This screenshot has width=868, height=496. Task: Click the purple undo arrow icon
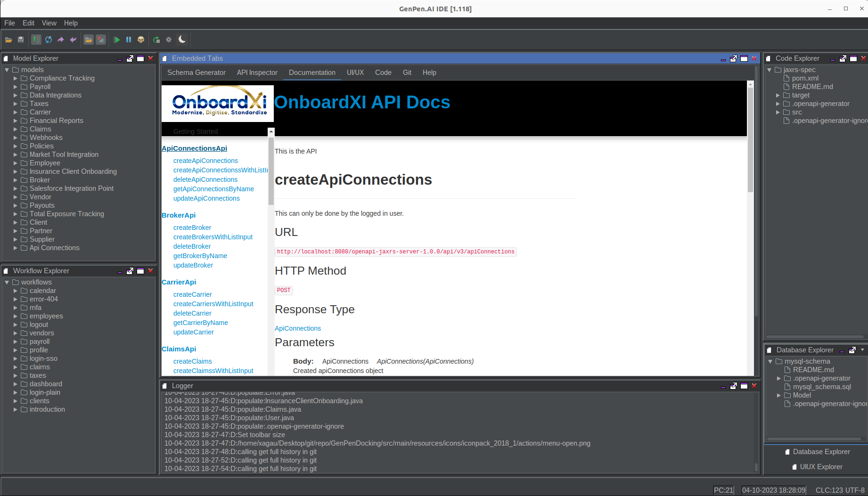click(73, 40)
